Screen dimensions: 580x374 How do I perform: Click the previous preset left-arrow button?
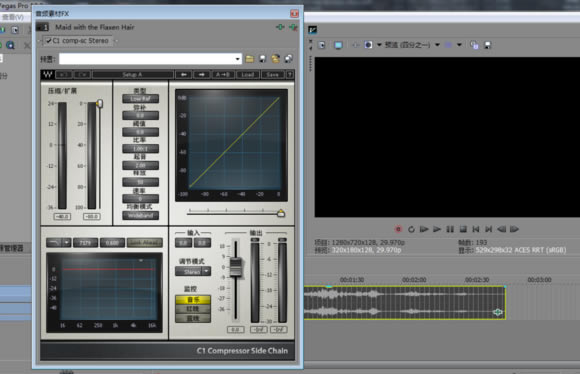point(184,75)
